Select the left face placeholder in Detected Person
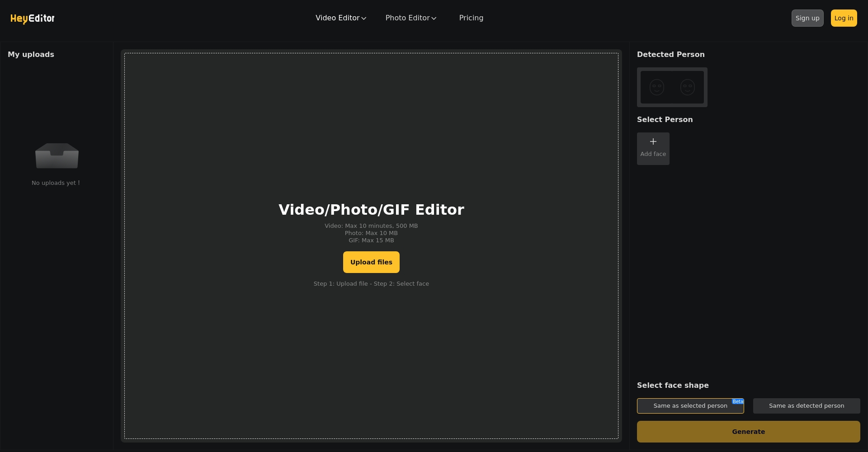868x452 pixels. (x=656, y=87)
